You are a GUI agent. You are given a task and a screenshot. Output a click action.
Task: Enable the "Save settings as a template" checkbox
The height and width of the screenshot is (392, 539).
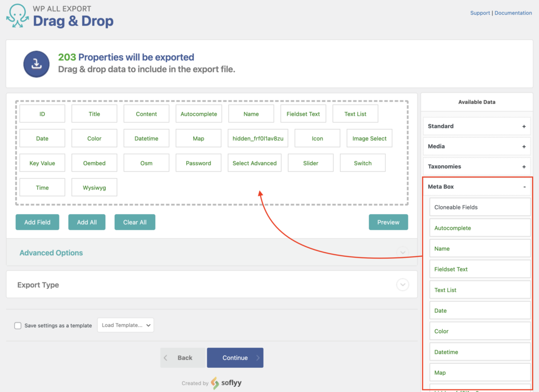click(x=17, y=325)
